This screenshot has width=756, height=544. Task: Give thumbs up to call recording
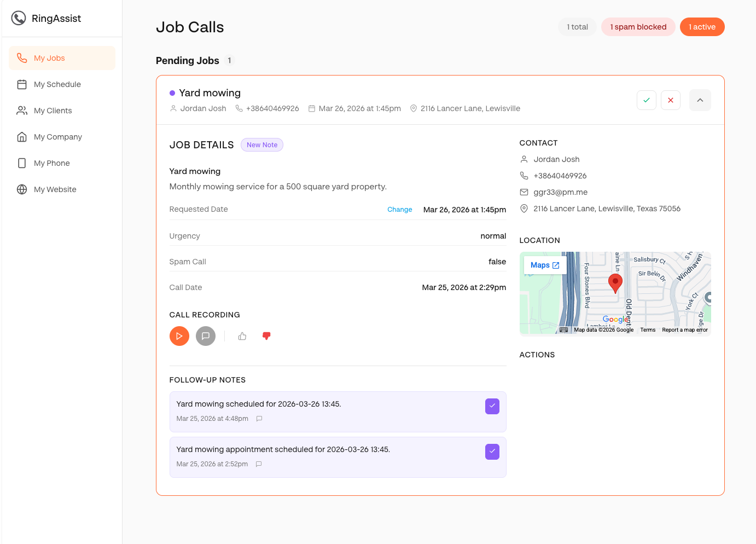[242, 336]
